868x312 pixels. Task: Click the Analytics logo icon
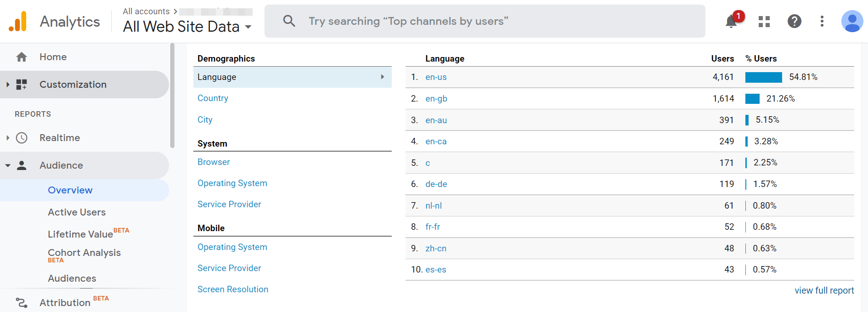(18, 21)
